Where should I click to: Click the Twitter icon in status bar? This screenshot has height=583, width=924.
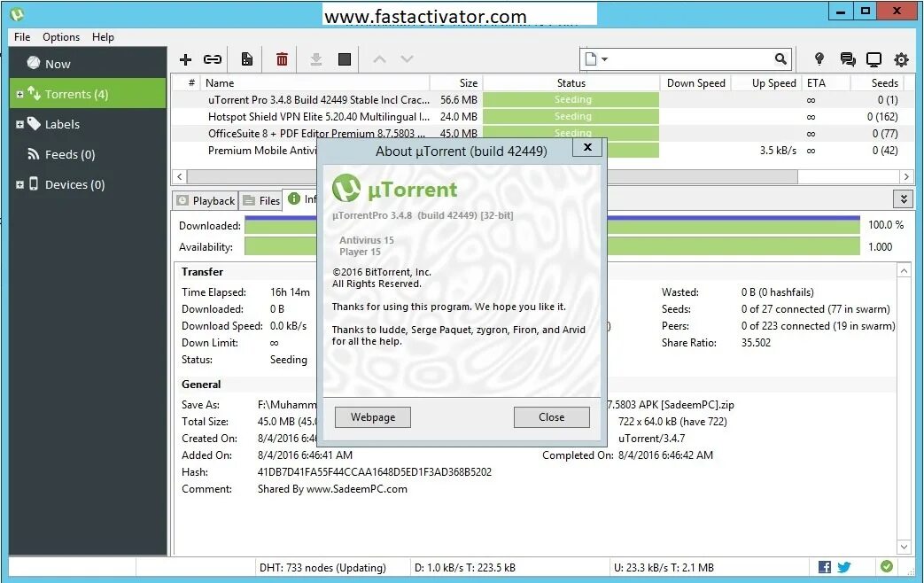click(x=844, y=567)
